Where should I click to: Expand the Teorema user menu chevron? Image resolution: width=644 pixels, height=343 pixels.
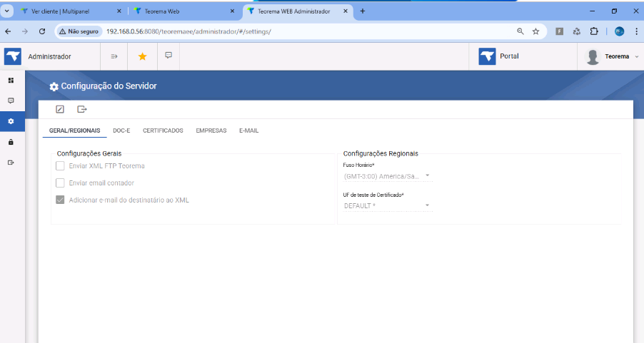tap(637, 56)
